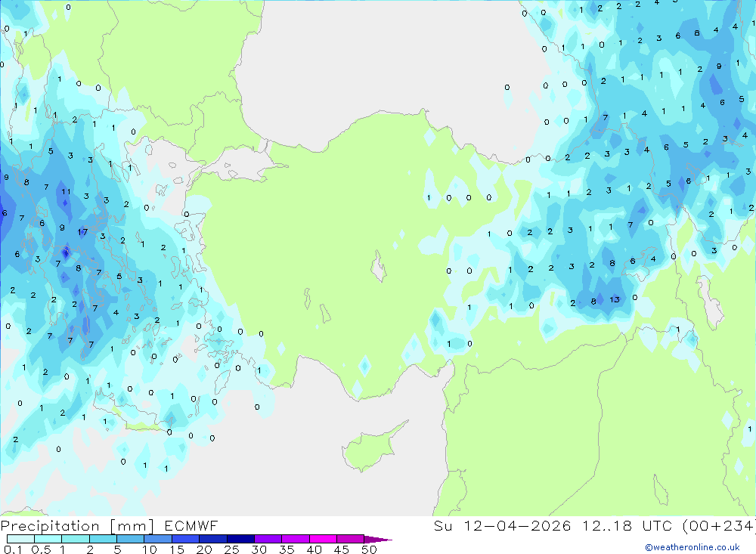
Task: Pick the 30–35 mm legend color swatch
Action: 268,539
